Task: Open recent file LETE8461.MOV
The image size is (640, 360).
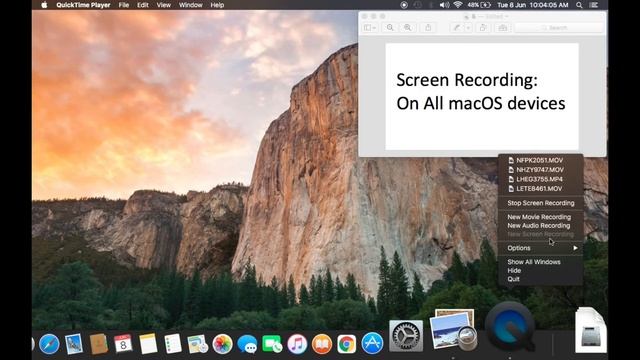Action: [540, 189]
